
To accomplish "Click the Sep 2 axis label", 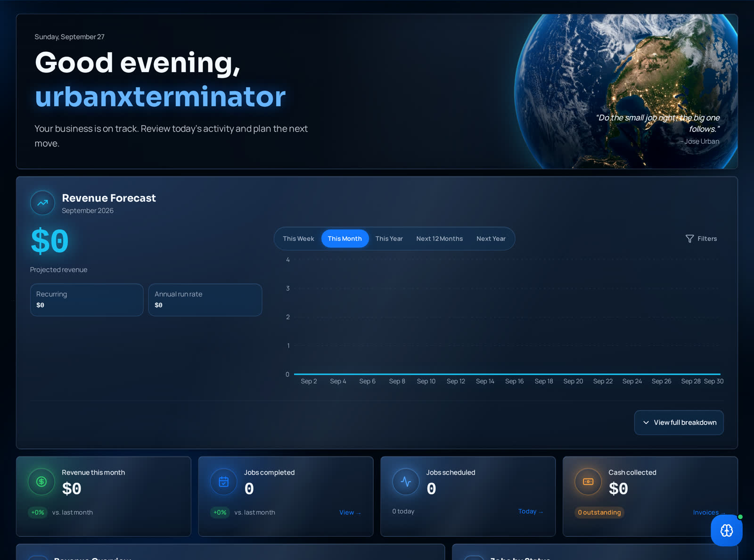I will (309, 381).
